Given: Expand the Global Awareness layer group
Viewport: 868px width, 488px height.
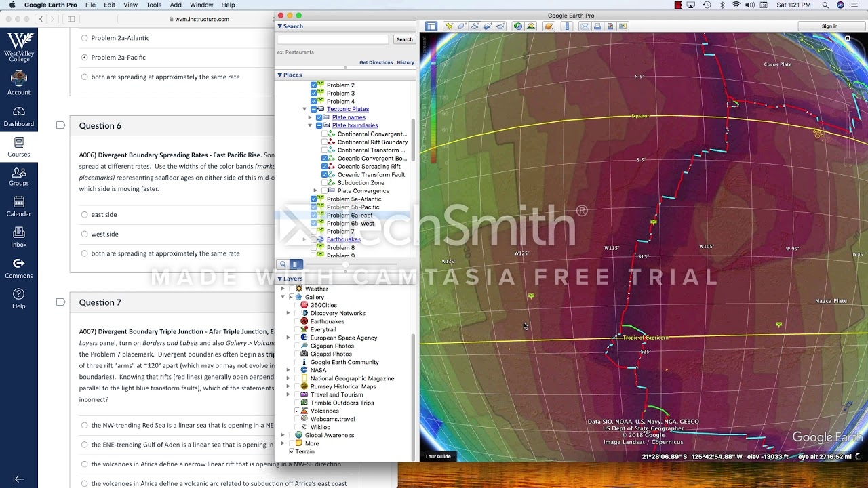Looking at the screenshot, I should click(283, 435).
